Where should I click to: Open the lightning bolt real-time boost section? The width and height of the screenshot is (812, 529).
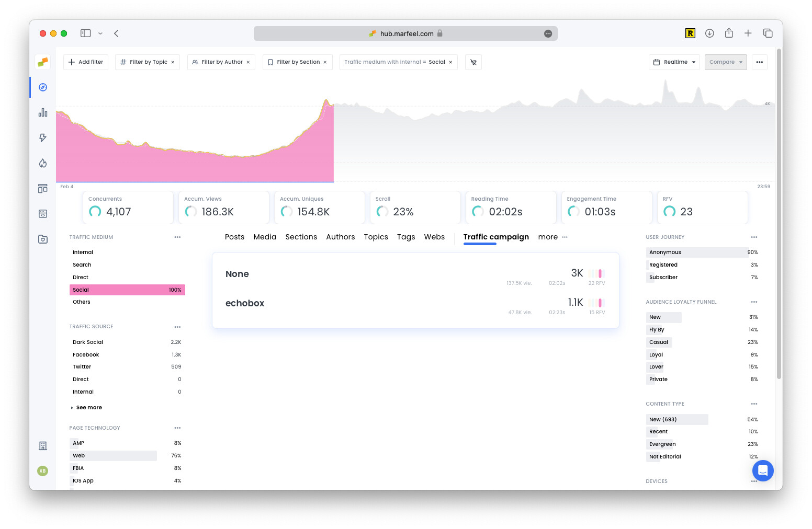pyautogui.click(x=42, y=137)
